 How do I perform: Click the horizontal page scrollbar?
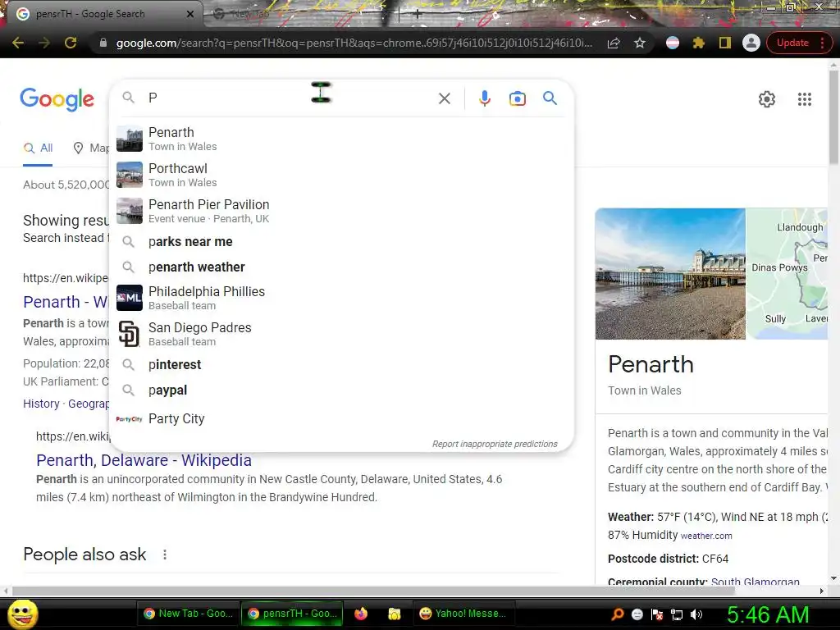pyautogui.click(x=373, y=591)
